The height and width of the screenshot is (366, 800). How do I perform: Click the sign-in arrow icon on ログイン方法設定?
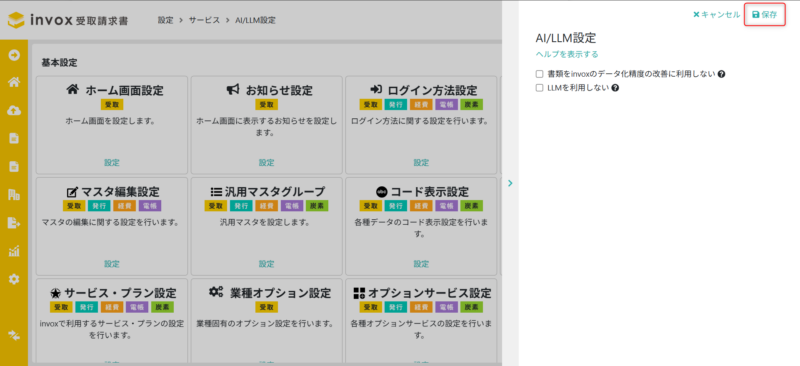pos(376,90)
